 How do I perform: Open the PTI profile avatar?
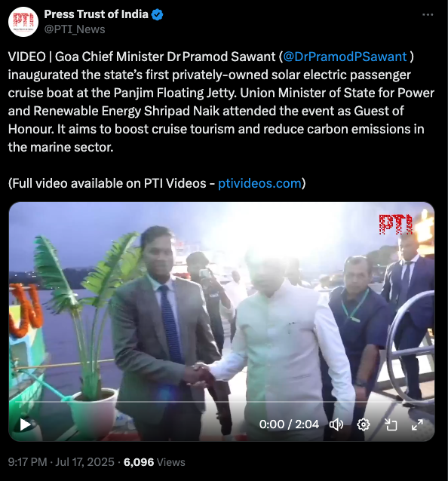(23, 22)
